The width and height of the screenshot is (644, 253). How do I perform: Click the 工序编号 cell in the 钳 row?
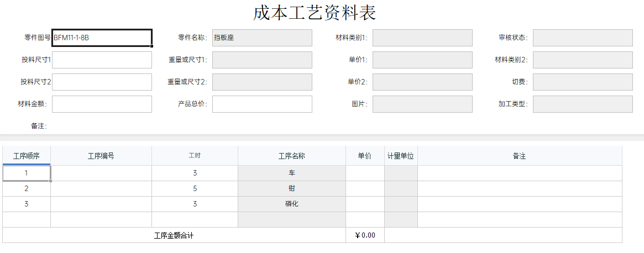101,189
